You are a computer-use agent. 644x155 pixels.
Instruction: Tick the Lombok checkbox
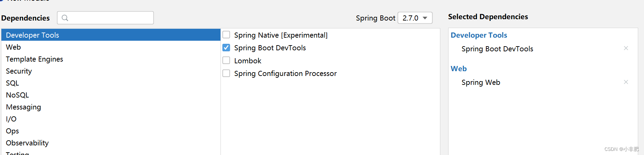[226, 61]
